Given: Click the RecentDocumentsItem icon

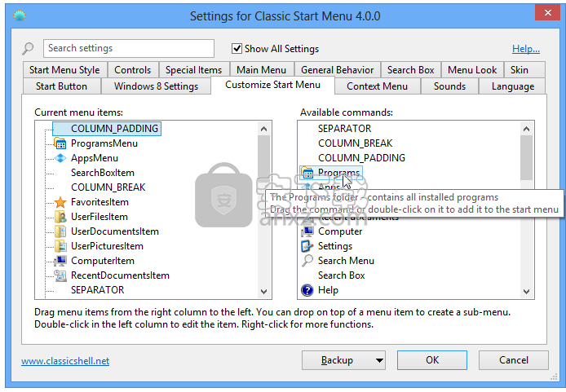Looking at the screenshot, I should [60, 275].
